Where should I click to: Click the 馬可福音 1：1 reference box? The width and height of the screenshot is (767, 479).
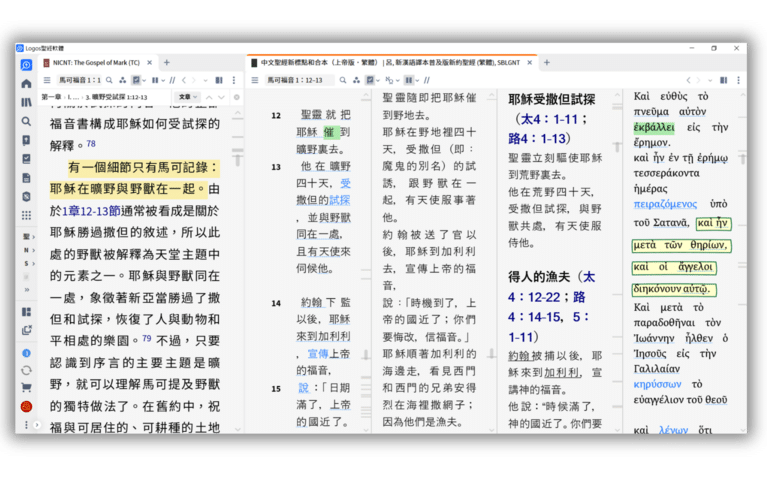point(80,80)
